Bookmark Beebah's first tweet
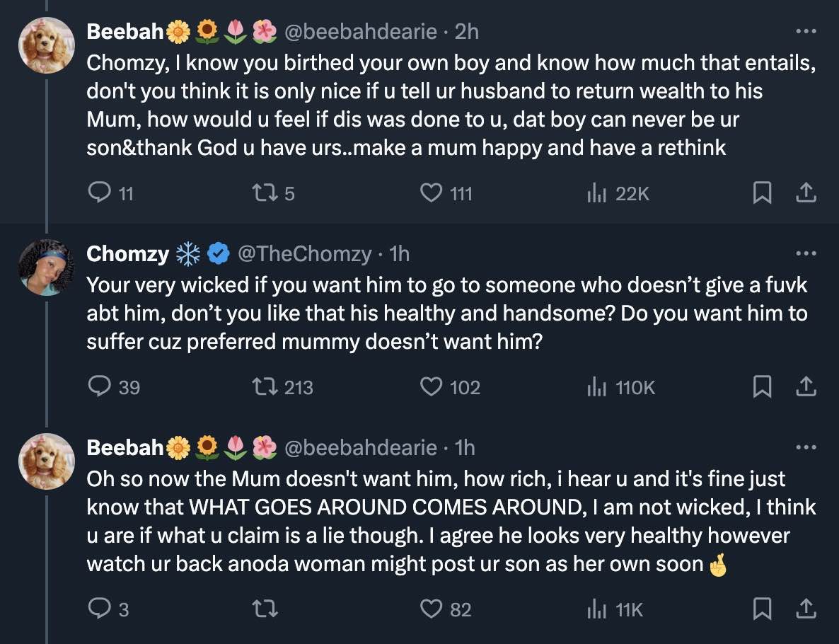This screenshot has height=644, width=839. [x=761, y=193]
